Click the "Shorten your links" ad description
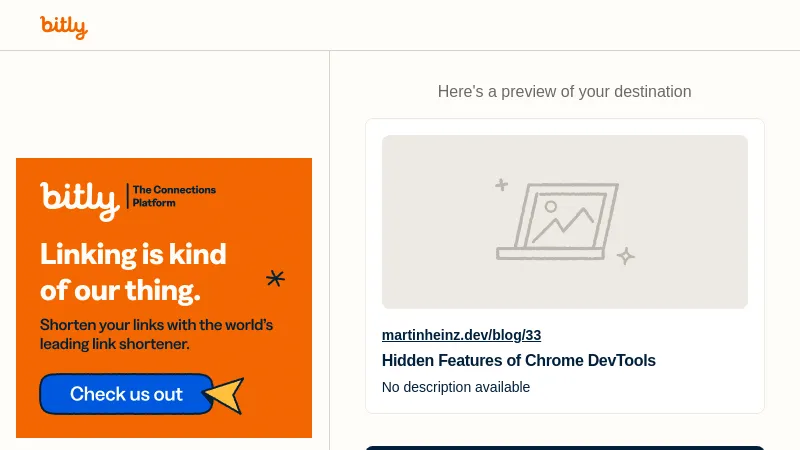This screenshot has height=450, width=800. [156, 334]
